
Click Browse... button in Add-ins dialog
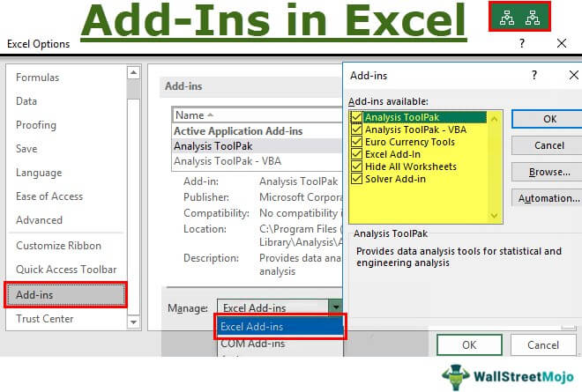pos(546,172)
